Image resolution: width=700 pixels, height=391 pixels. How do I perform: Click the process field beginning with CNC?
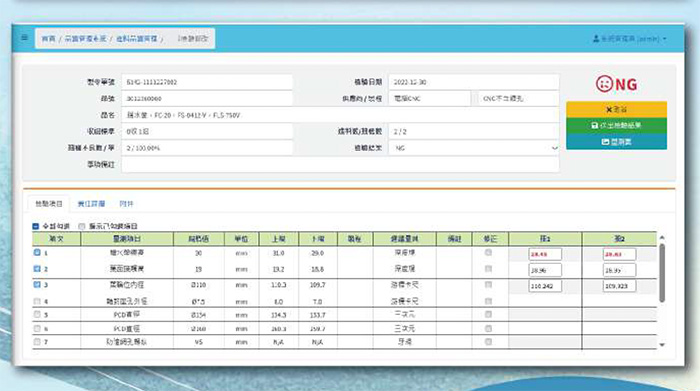tap(518, 99)
